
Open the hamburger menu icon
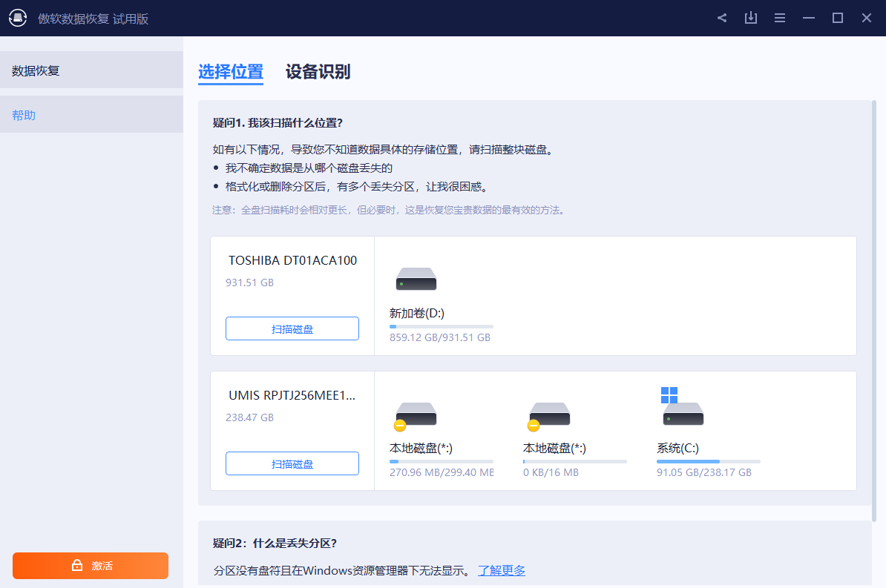click(779, 17)
